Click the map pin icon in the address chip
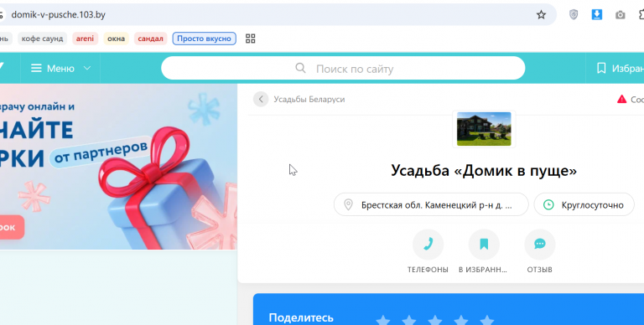The image size is (644, 325). [x=348, y=204]
